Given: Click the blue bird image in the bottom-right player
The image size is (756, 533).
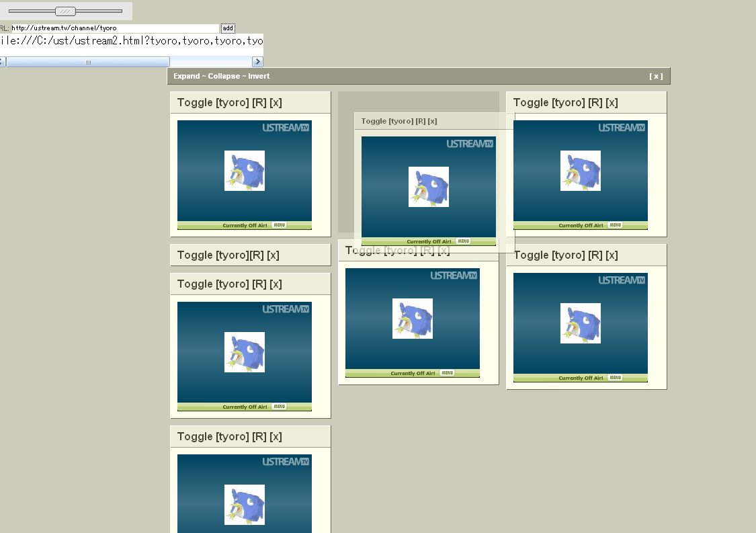Looking at the screenshot, I should pyautogui.click(x=581, y=323).
